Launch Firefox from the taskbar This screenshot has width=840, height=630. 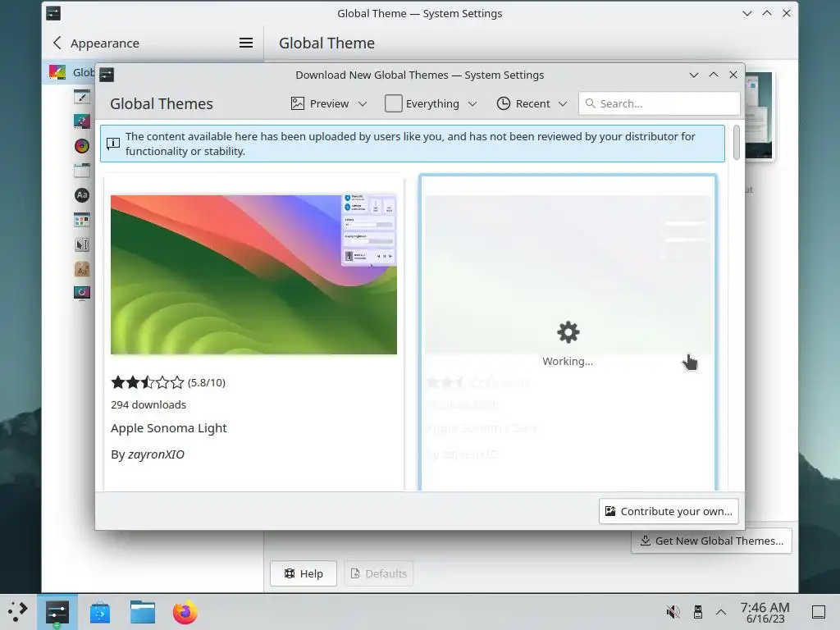tap(185, 612)
